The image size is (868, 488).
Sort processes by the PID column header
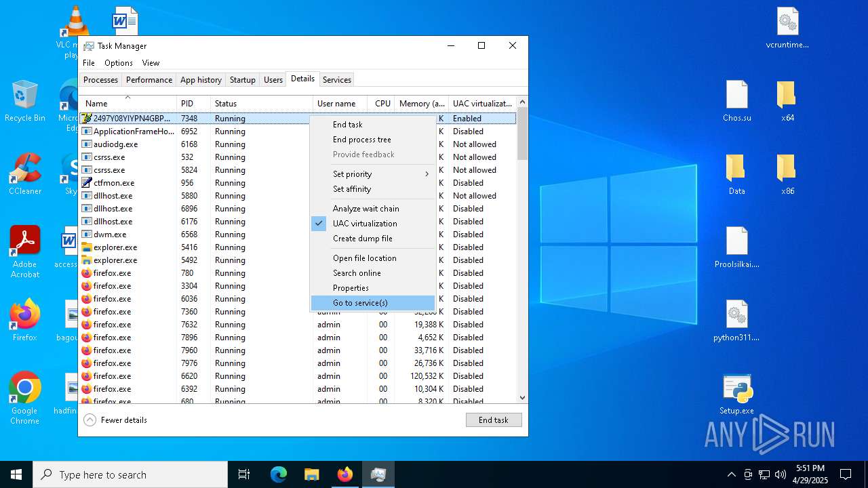pyautogui.click(x=193, y=103)
